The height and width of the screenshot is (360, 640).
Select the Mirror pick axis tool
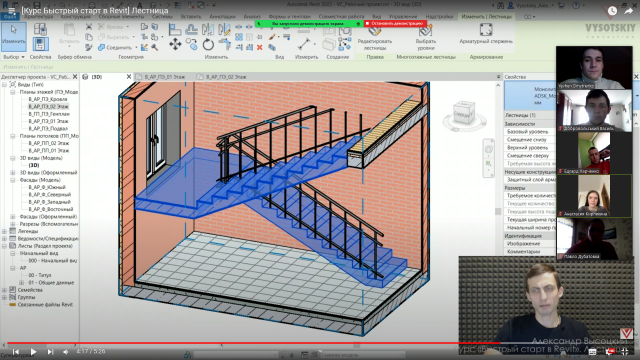[208, 29]
